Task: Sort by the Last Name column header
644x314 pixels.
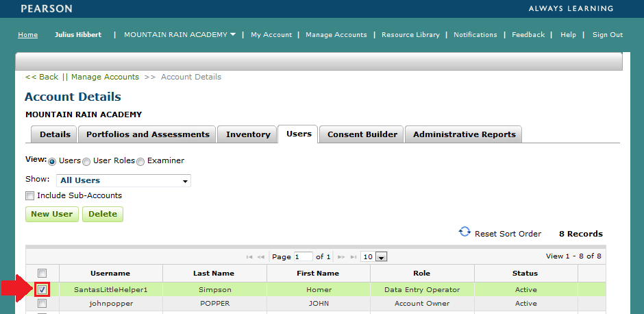Action: click(x=214, y=274)
